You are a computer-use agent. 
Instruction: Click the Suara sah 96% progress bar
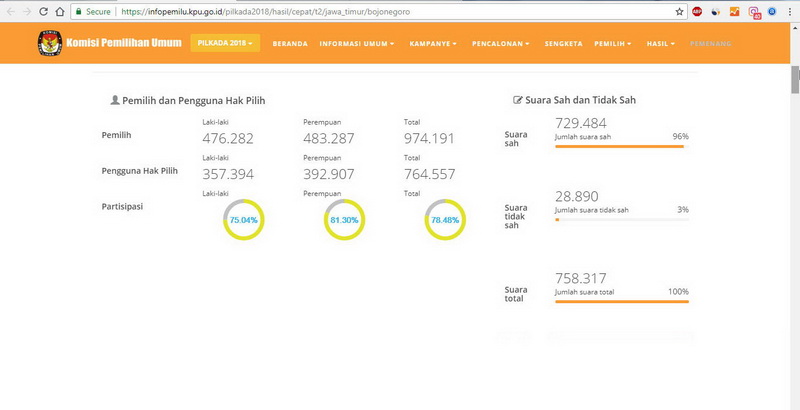[x=622, y=146]
